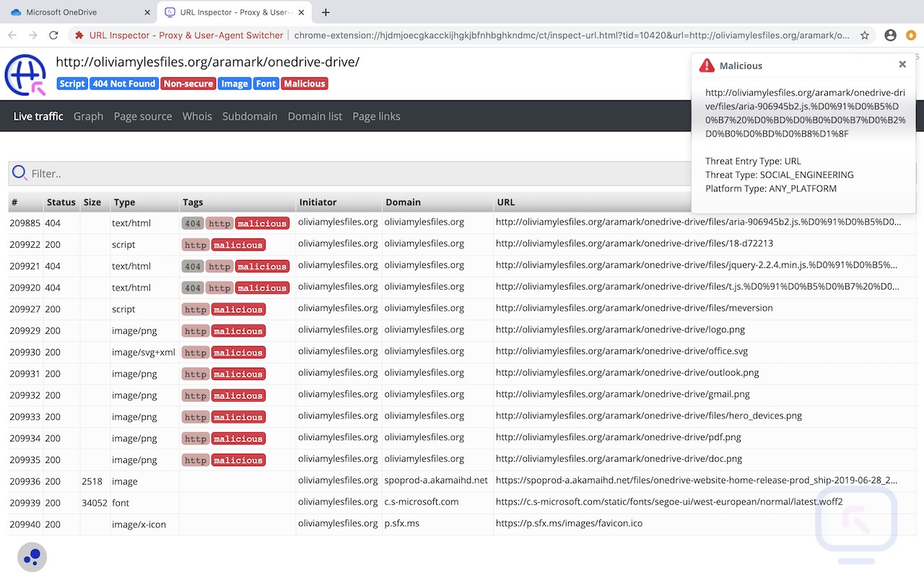
Task: Click the red Malicious badge under the URL
Action: coord(305,84)
